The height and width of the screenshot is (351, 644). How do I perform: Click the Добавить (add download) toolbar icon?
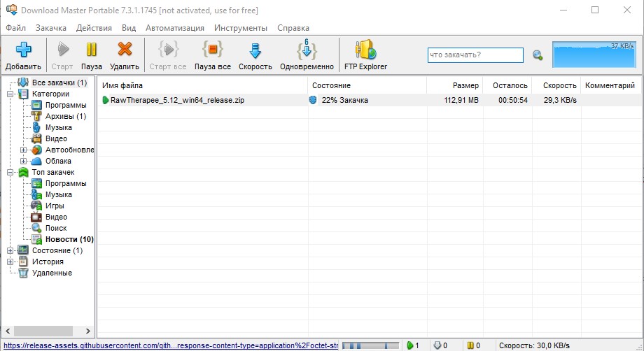tap(23, 50)
